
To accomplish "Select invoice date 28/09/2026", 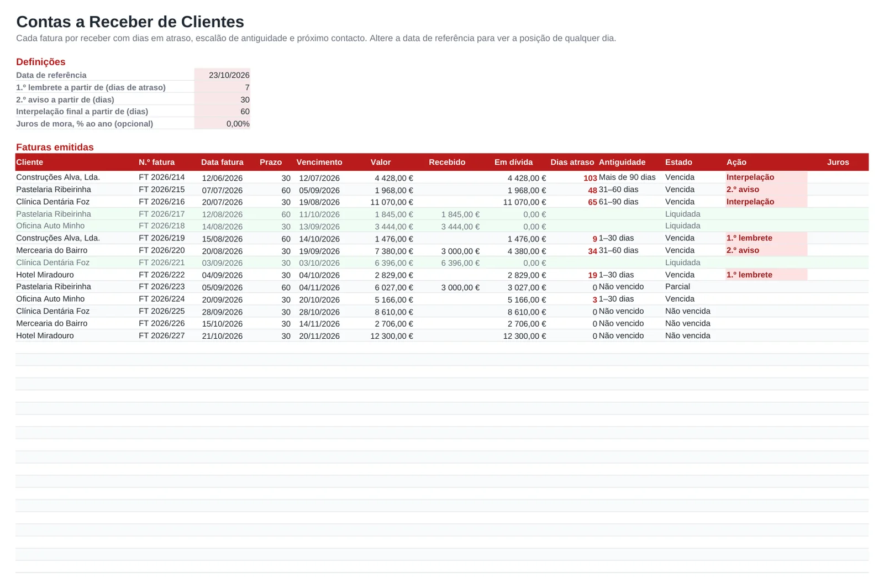I will pos(222,312).
